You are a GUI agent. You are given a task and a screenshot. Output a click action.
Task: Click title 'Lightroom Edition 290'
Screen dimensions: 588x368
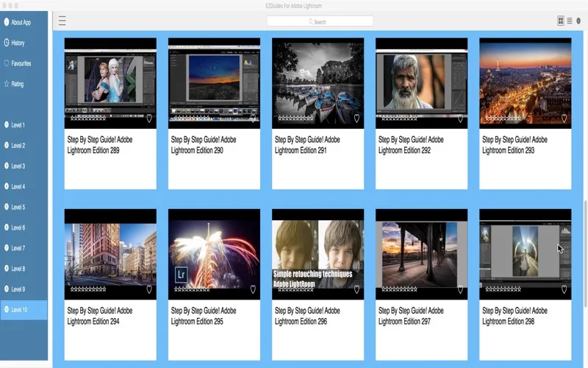(197, 150)
